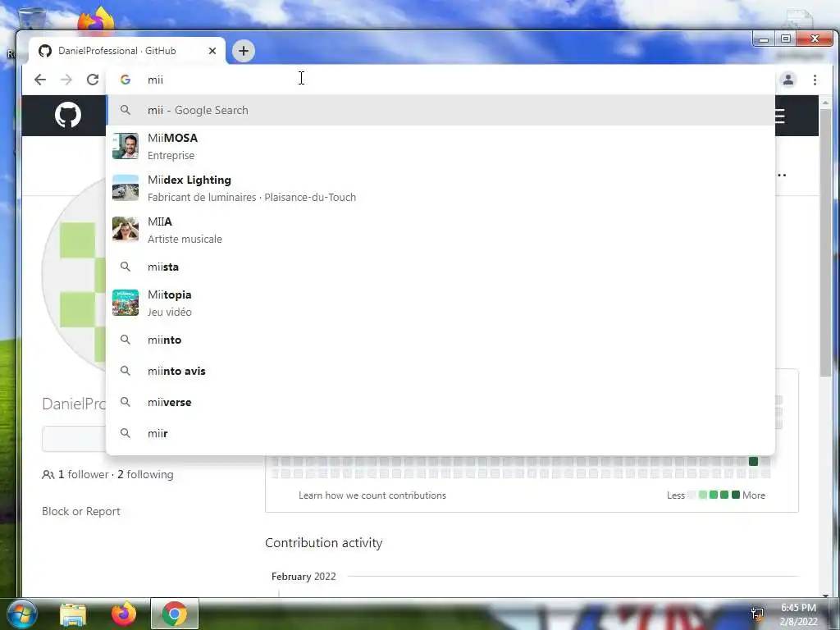The height and width of the screenshot is (630, 840).
Task: Open the '2 following' link
Action: pyautogui.click(x=145, y=475)
